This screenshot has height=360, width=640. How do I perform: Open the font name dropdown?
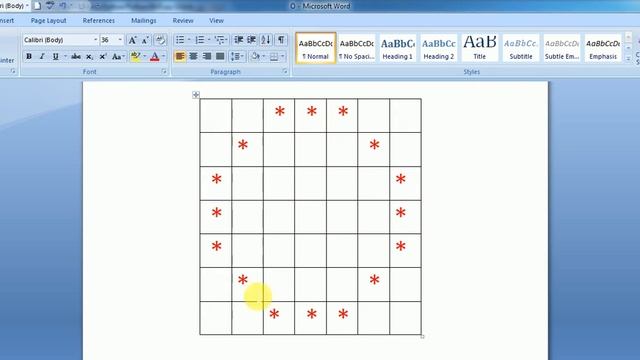(x=96, y=40)
